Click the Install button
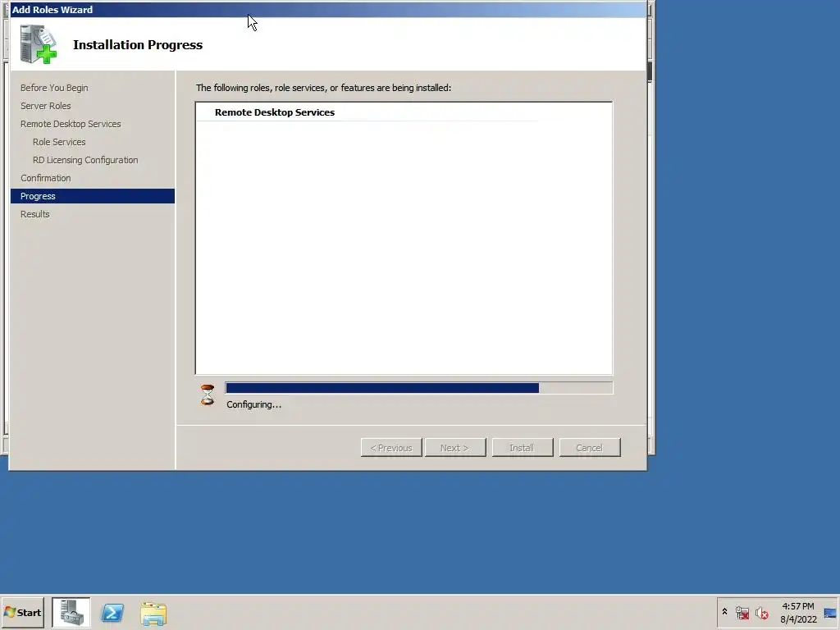Screen dimensions: 840x630 (523, 448)
